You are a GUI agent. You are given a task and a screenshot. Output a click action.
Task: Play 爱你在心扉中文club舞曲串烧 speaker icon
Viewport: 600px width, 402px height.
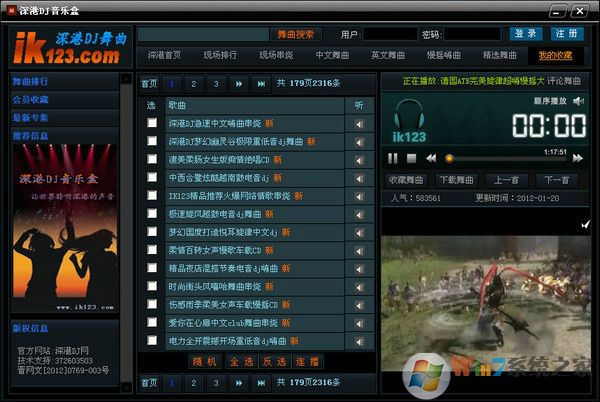[x=359, y=324]
